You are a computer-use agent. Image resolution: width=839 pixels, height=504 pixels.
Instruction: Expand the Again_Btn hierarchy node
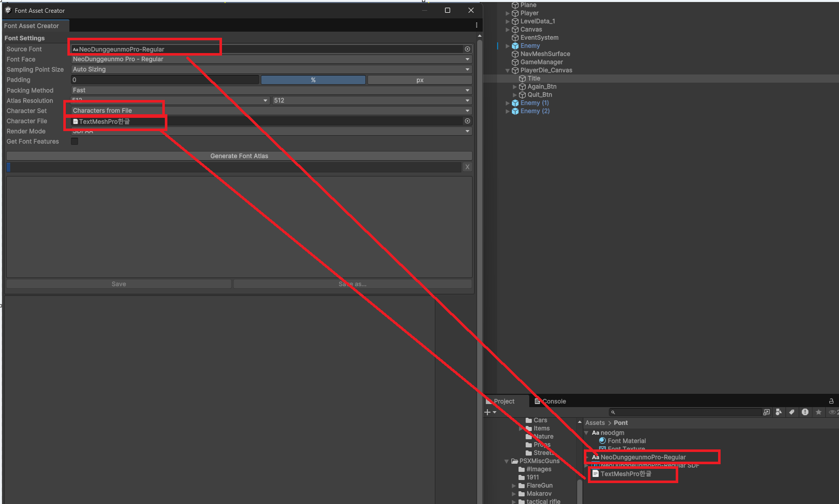(514, 87)
